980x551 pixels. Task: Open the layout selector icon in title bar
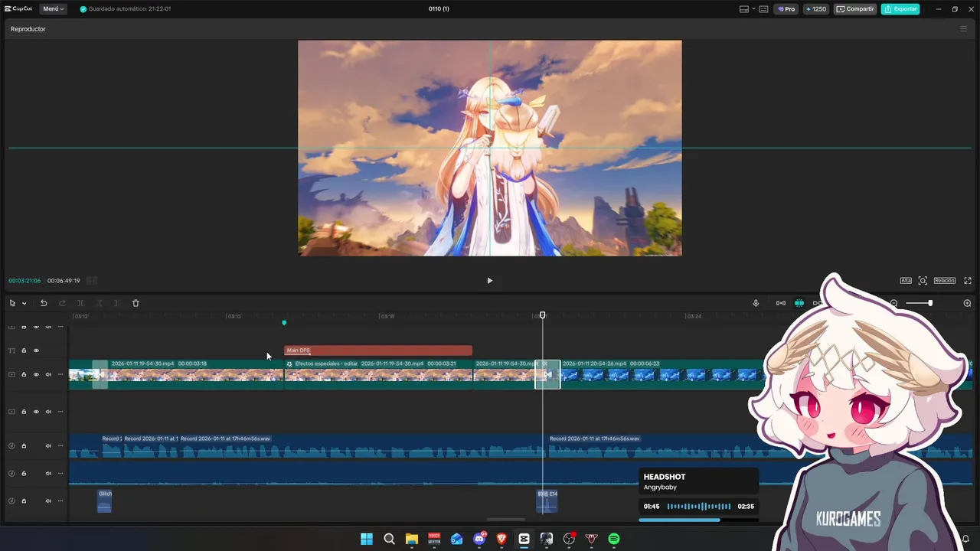[x=744, y=9]
